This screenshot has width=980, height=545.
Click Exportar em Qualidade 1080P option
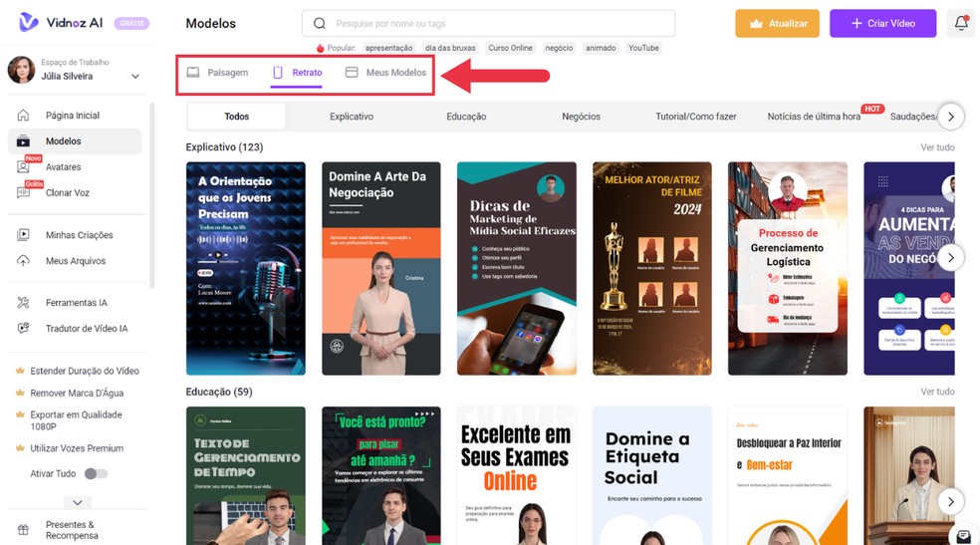point(69,420)
